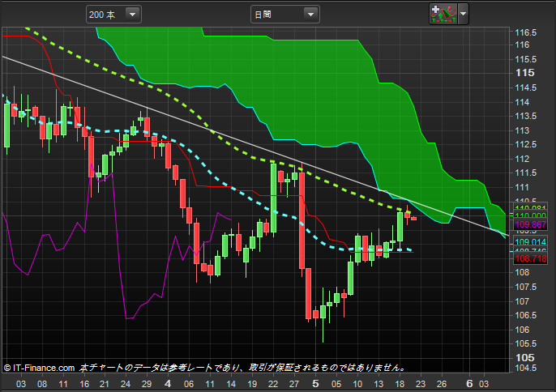The height and width of the screenshot is (392, 556).
Task: Click the 22 date label on the time axis
Action: [273, 384]
